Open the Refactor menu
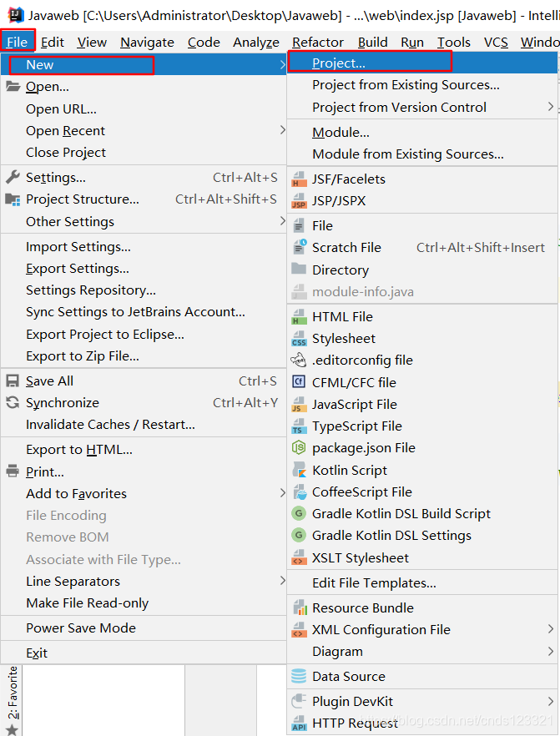Viewport: 560px width, 736px height. [318, 43]
